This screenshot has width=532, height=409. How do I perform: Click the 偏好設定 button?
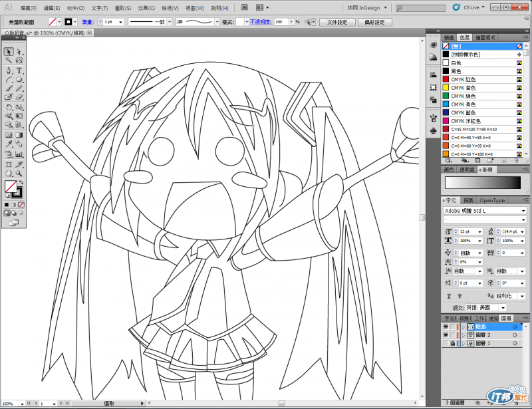coord(374,22)
